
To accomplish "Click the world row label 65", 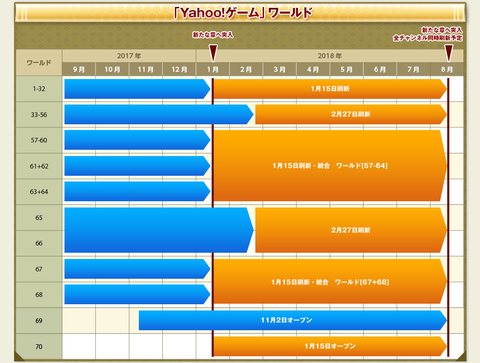I will [39, 218].
